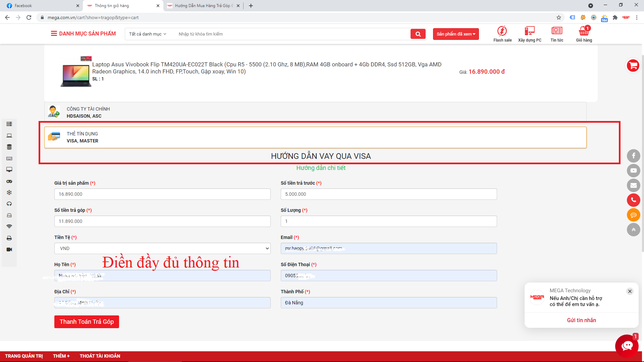Expand the DANH MỤC SẢN PHẨM menu
This screenshot has height=362, width=644.
click(x=83, y=34)
